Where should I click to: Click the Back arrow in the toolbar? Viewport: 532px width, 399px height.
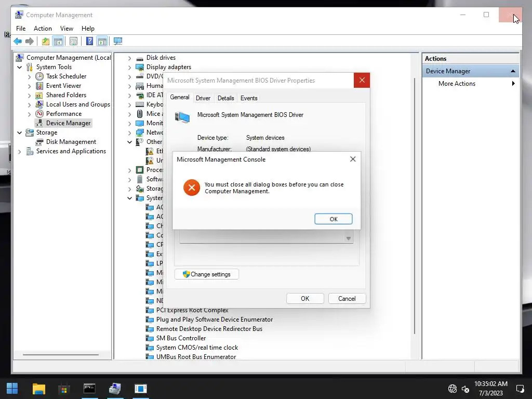coord(18,42)
